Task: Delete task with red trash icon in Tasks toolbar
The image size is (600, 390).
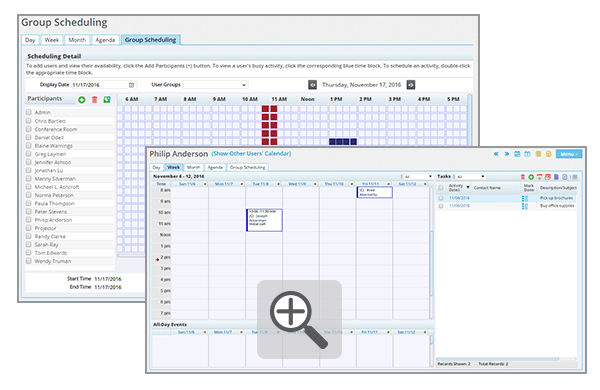Action: (523, 177)
